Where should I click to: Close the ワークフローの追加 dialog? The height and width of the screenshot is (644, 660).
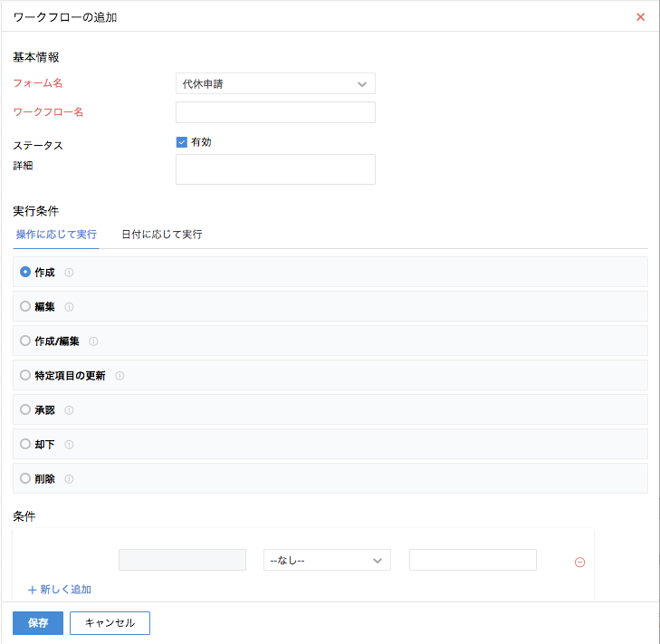tap(640, 17)
